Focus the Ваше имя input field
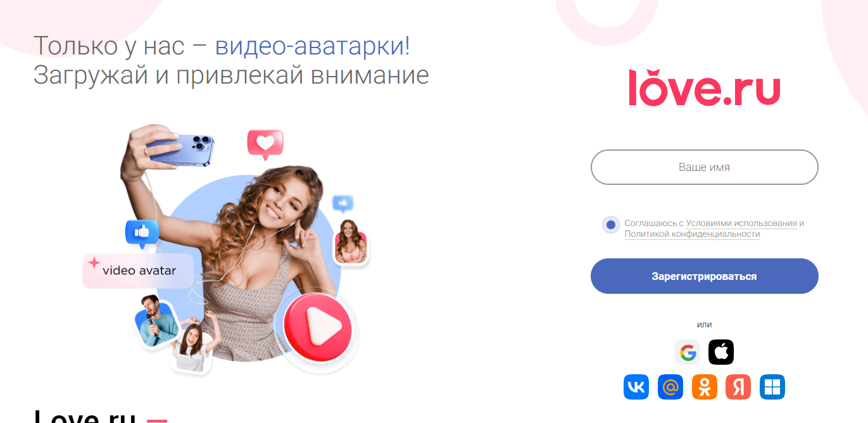868x423 pixels. coord(705,167)
